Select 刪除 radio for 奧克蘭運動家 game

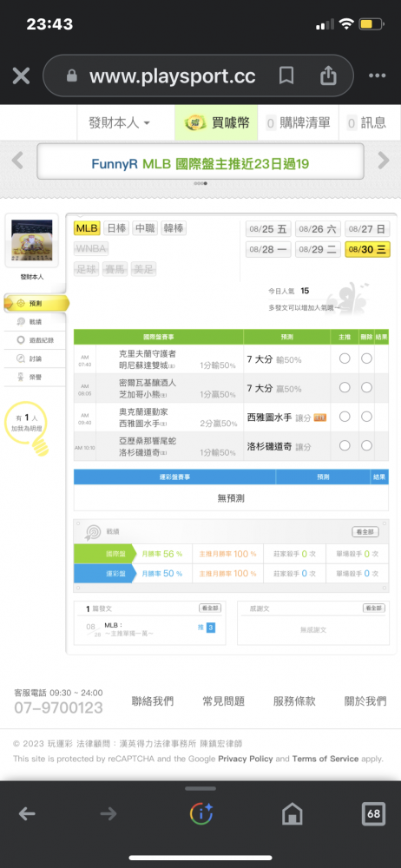pyautogui.click(x=366, y=417)
